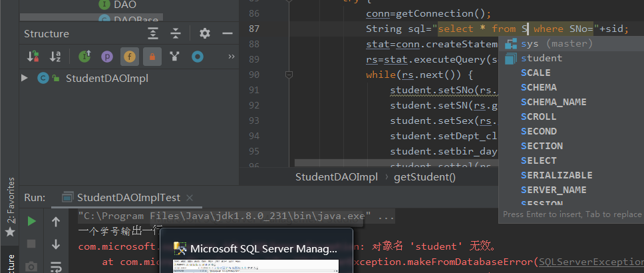Click Expand All in Structure panel

coord(154,33)
